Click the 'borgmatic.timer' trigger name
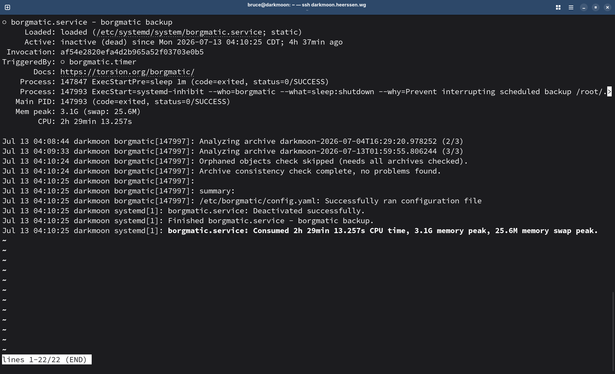The height and width of the screenshot is (374, 615). [x=103, y=62]
